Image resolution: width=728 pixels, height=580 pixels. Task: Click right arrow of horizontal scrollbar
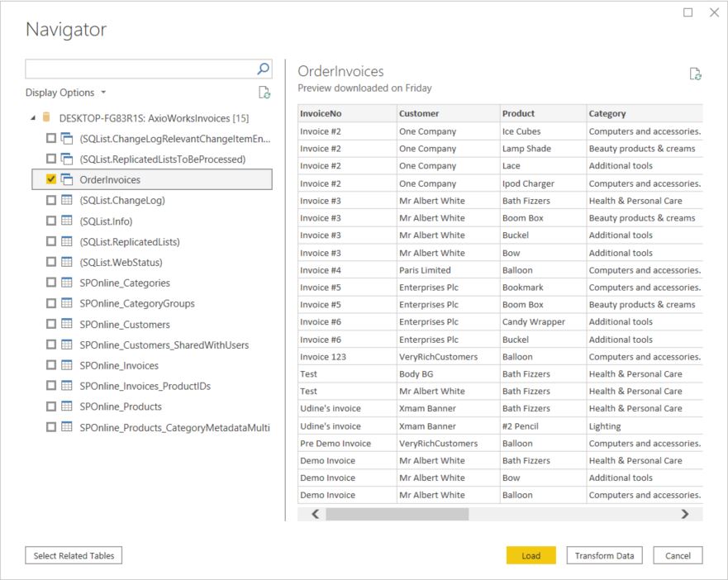tap(684, 514)
